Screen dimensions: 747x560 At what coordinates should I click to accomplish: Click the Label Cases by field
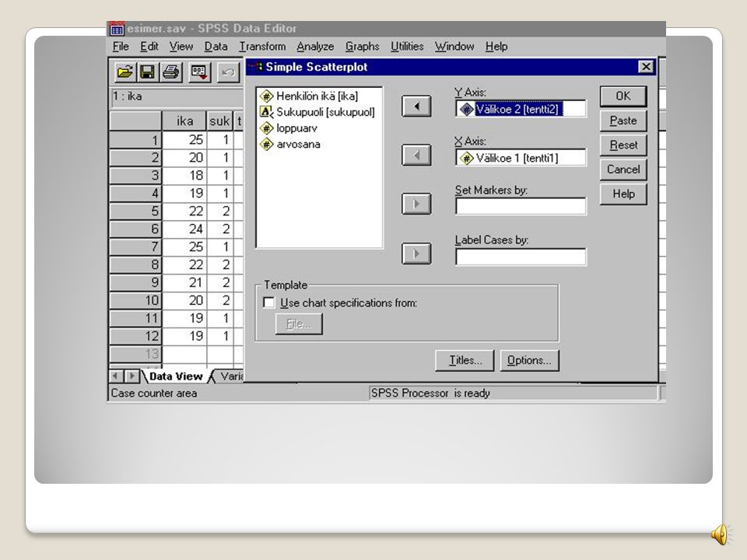point(521,257)
